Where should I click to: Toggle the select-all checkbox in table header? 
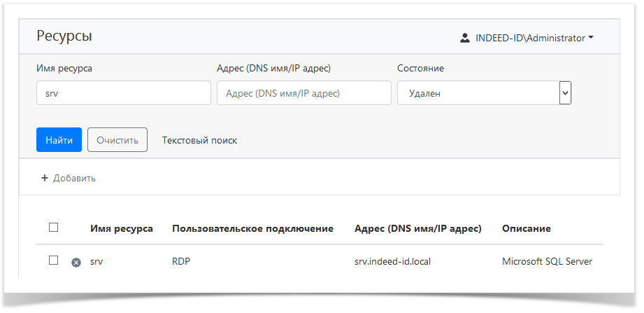pyautogui.click(x=53, y=228)
